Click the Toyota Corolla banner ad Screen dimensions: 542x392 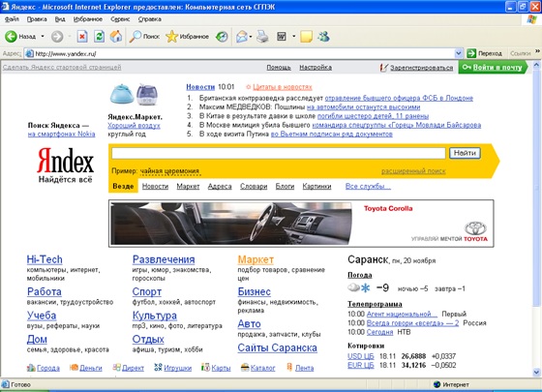[301, 224]
